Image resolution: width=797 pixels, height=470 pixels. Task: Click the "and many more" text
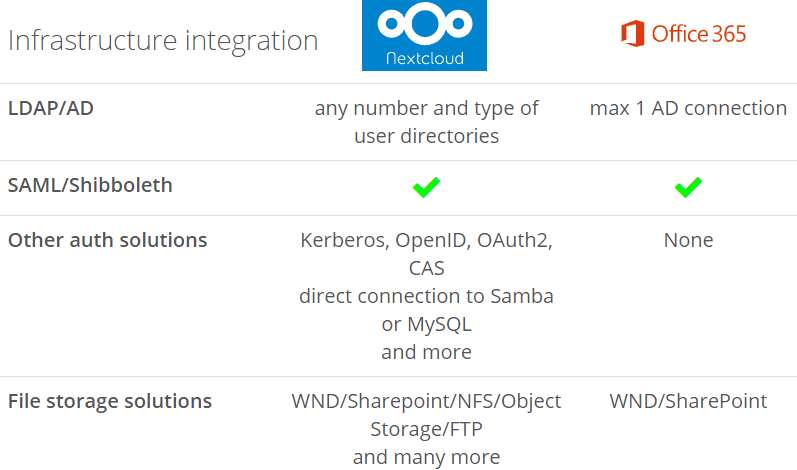point(426,457)
